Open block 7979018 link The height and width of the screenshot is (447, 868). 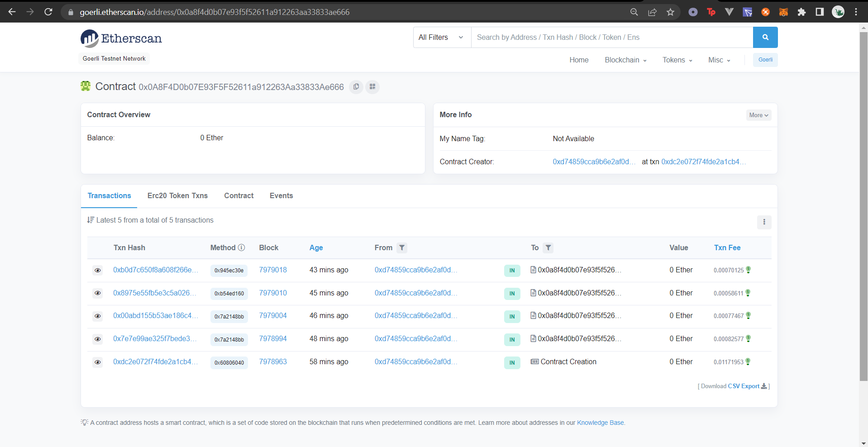pos(273,270)
